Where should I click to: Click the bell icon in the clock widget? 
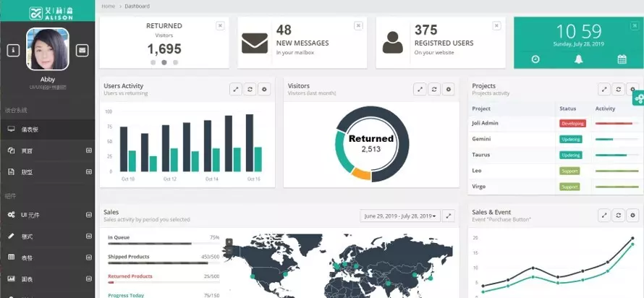coord(579,59)
